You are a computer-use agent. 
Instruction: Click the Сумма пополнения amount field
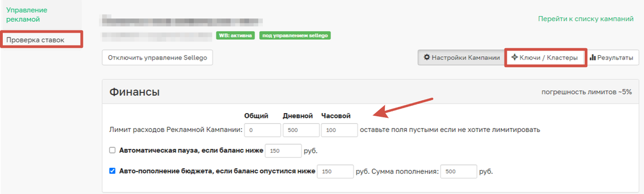(459, 171)
